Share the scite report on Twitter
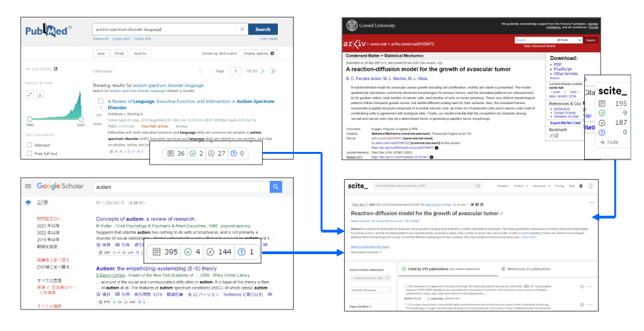This screenshot has height=331, width=644. pyautogui.click(x=473, y=204)
